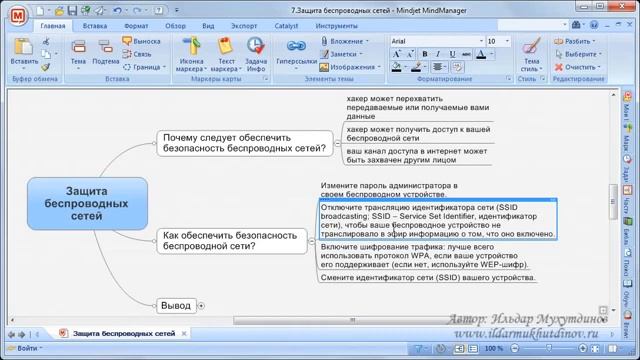
Task: Collapse the Как обеспечить безопасность branch
Action: pos(311,241)
